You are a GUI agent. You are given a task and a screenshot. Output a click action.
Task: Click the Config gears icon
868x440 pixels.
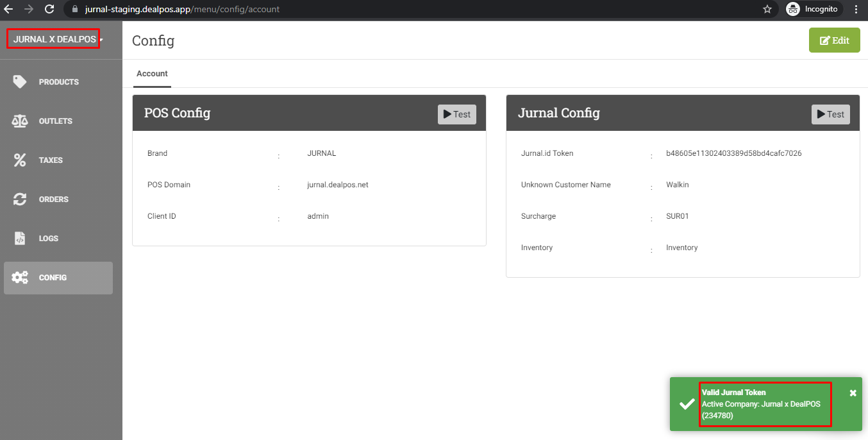tap(20, 278)
